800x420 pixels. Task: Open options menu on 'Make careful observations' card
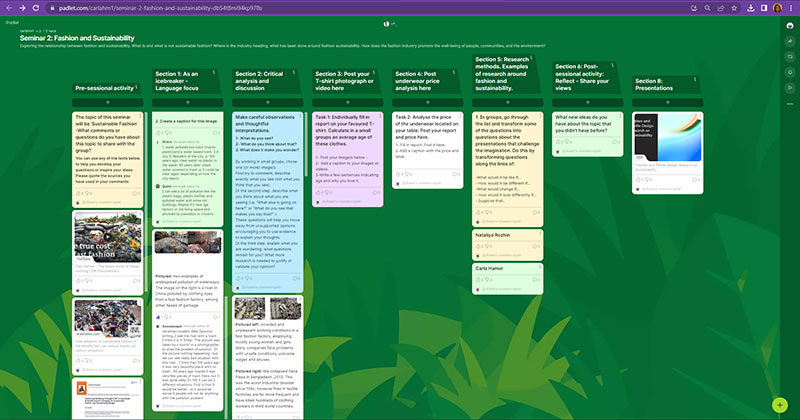[x=300, y=116]
